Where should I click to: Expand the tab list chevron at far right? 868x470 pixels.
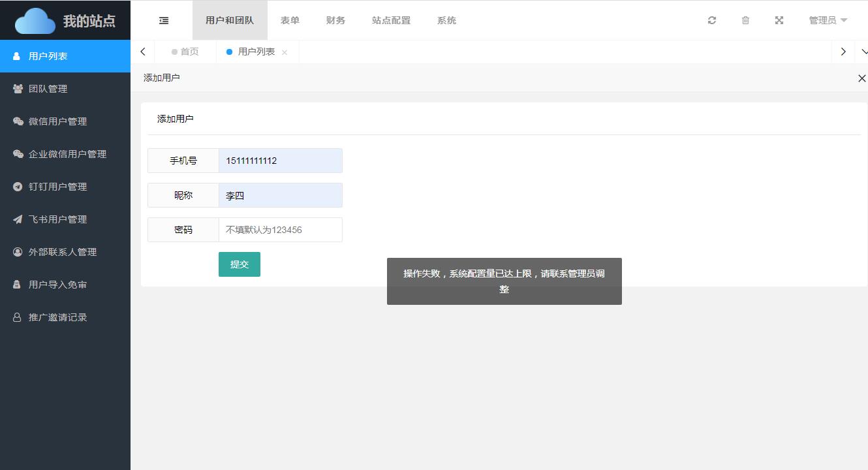click(864, 52)
